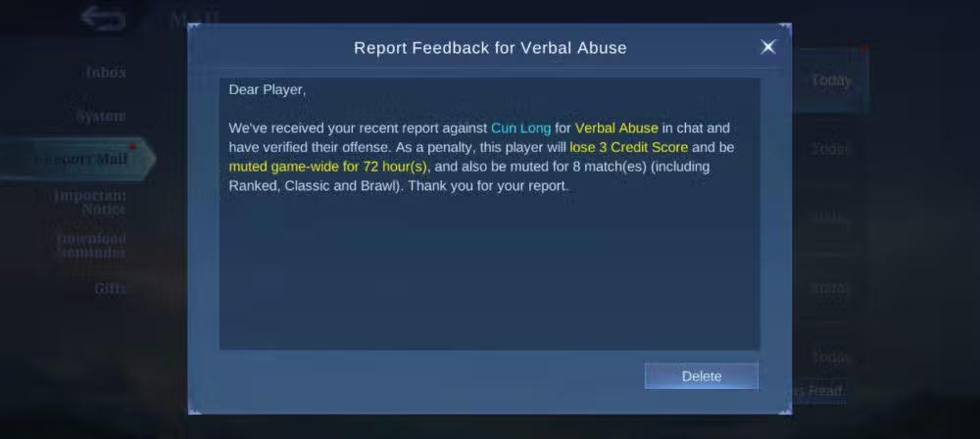Select the second Today mail entry
The height and width of the screenshot is (439, 980).
831,150
